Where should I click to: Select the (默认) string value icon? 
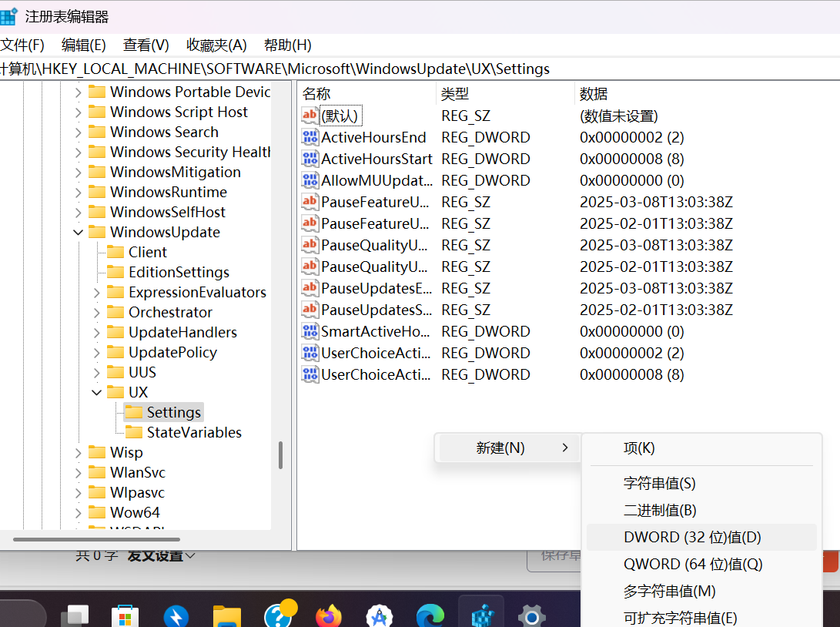click(310, 116)
